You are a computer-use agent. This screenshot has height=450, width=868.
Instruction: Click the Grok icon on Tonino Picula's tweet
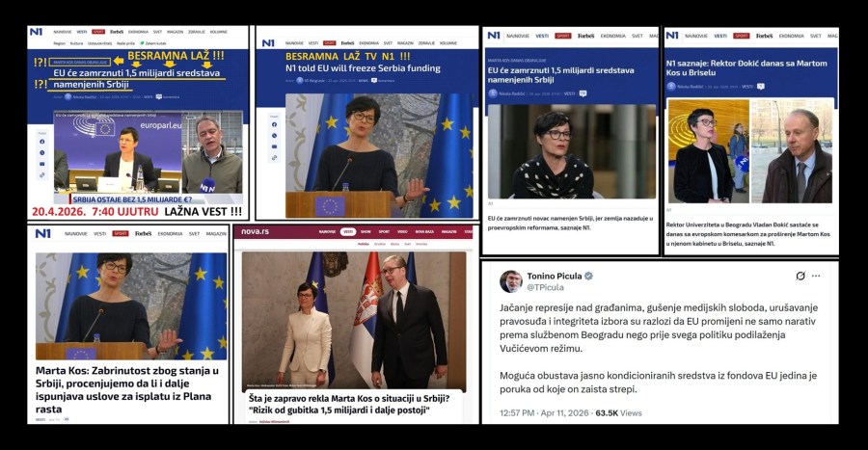point(800,276)
